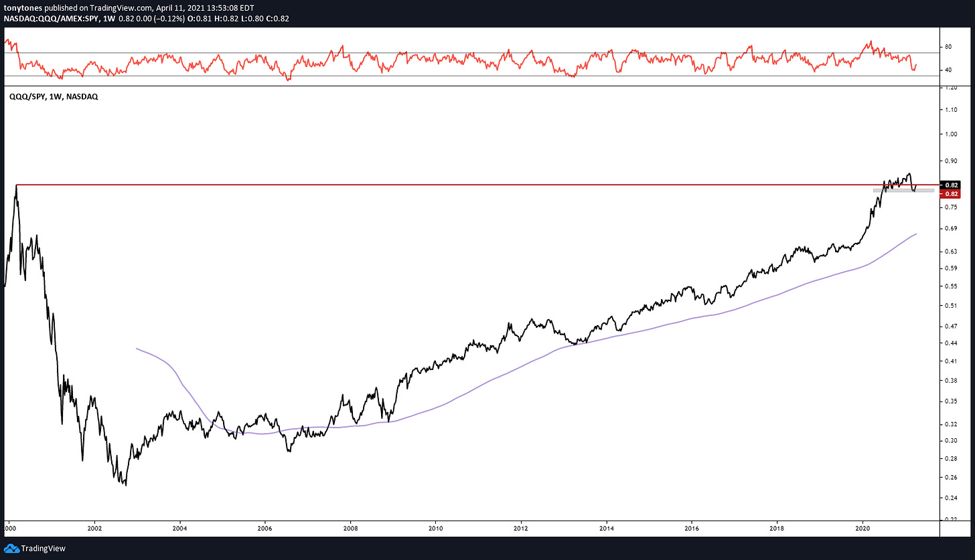Click the TradingView logo at bottom left

[x=34, y=549]
